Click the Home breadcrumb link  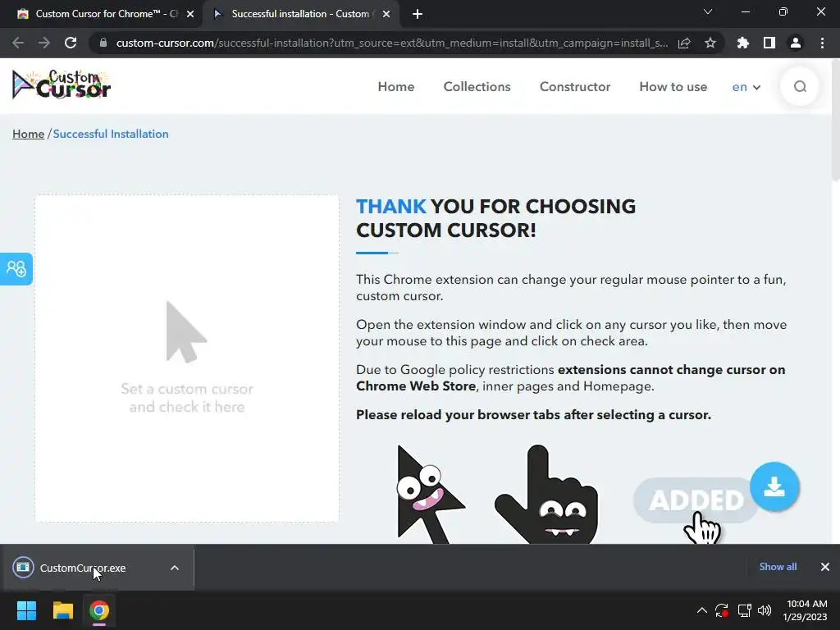pyautogui.click(x=29, y=134)
